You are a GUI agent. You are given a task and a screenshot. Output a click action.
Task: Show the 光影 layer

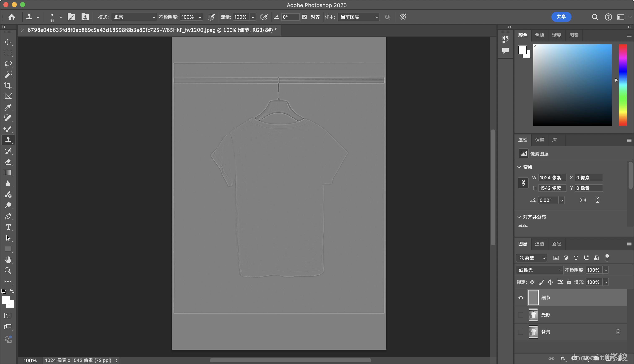pos(521,315)
